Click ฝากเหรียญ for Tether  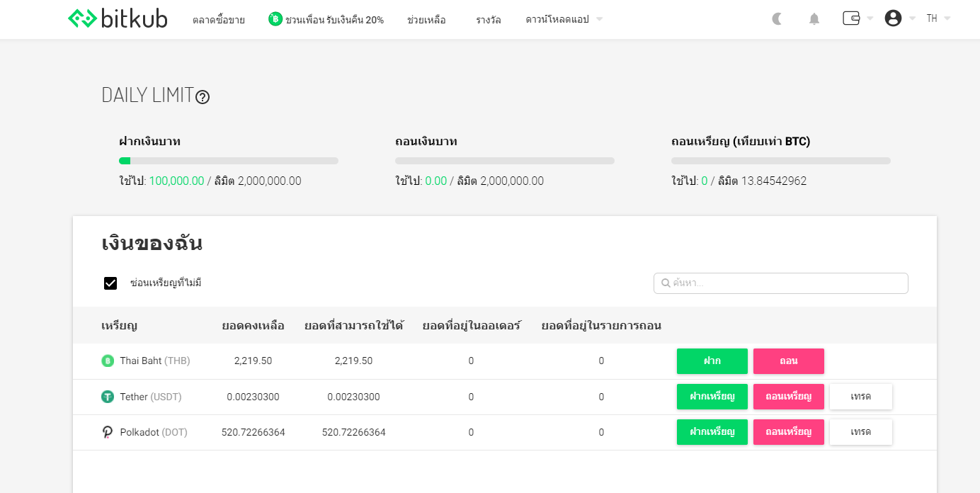tap(712, 397)
